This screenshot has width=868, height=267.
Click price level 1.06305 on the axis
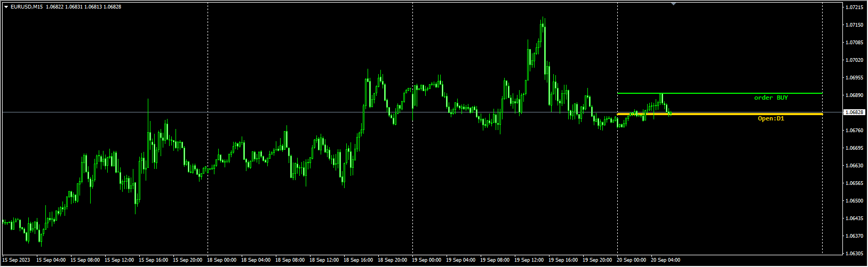[x=855, y=254]
